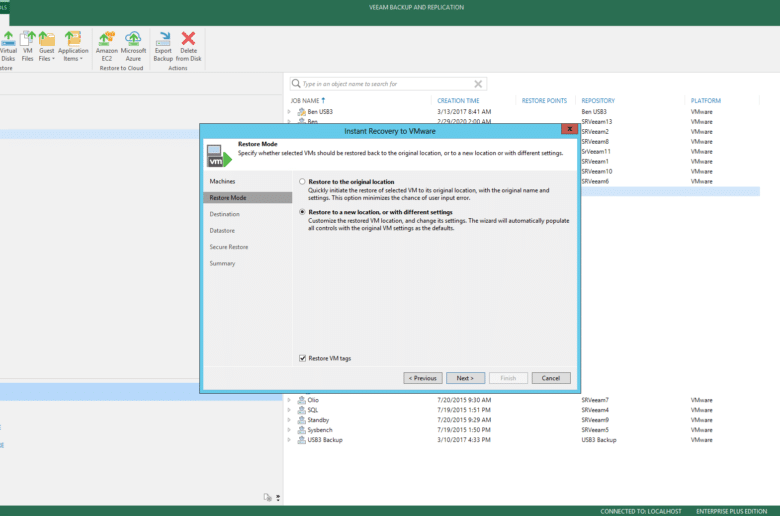
Task: Sort by the Restore Points column
Action: pyautogui.click(x=544, y=101)
